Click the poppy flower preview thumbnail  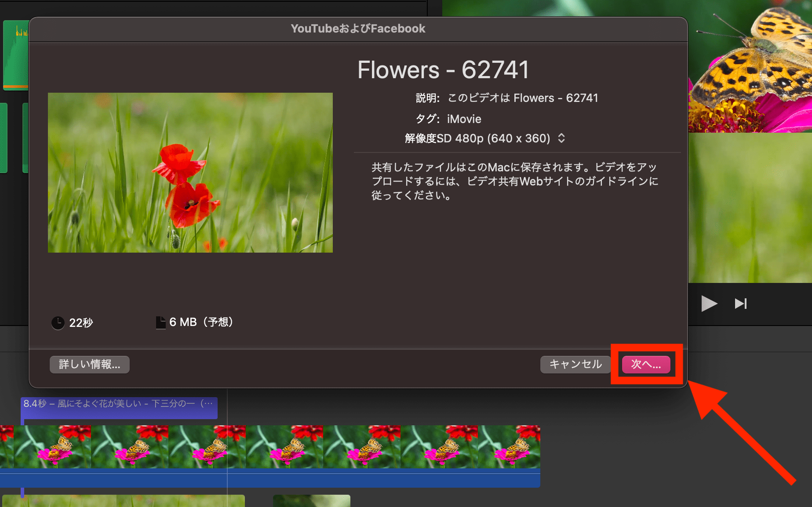[190, 172]
